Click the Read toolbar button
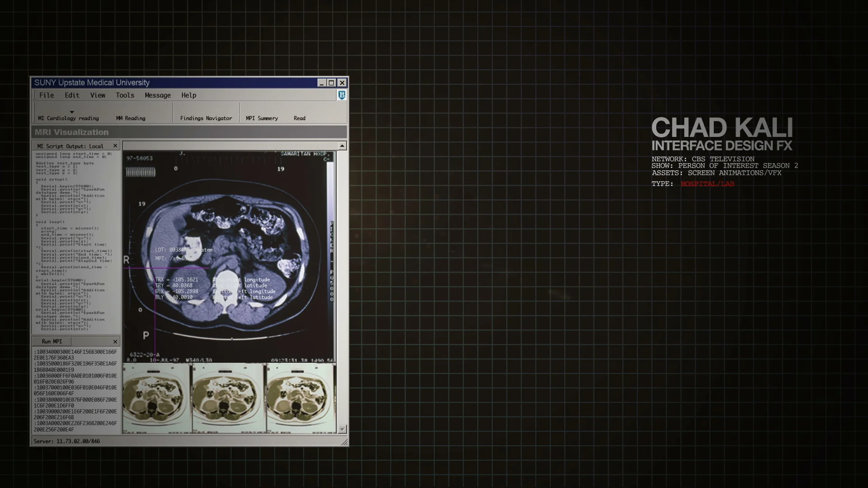This screenshot has height=488, width=868. pos(299,118)
